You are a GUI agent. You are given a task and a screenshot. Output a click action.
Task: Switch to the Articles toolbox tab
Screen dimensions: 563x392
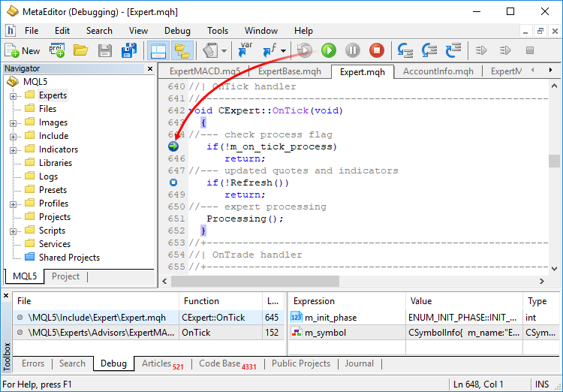coord(162,364)
